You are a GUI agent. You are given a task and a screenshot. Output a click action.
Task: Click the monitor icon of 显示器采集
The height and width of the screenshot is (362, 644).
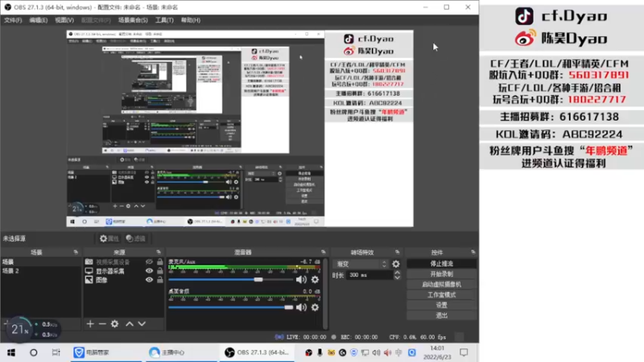click(89, 271)
